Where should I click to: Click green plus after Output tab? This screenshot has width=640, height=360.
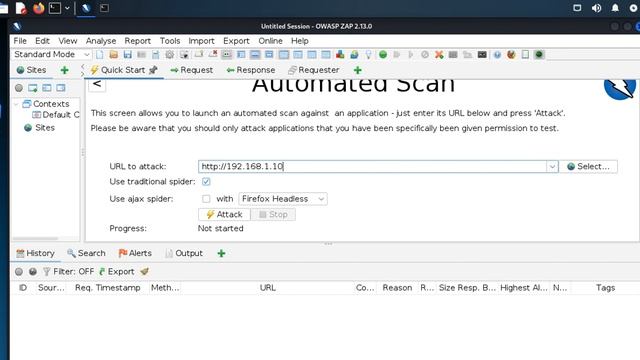[221, 253]
